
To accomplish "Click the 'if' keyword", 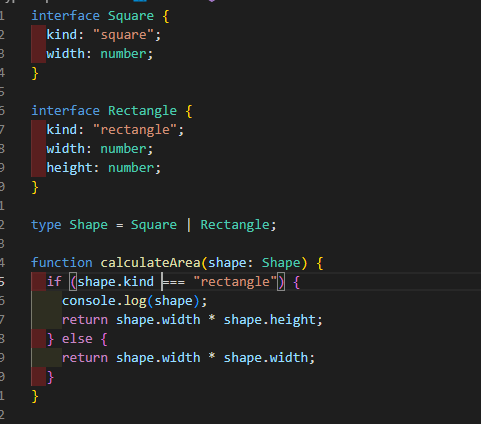I will pos(54,282).
